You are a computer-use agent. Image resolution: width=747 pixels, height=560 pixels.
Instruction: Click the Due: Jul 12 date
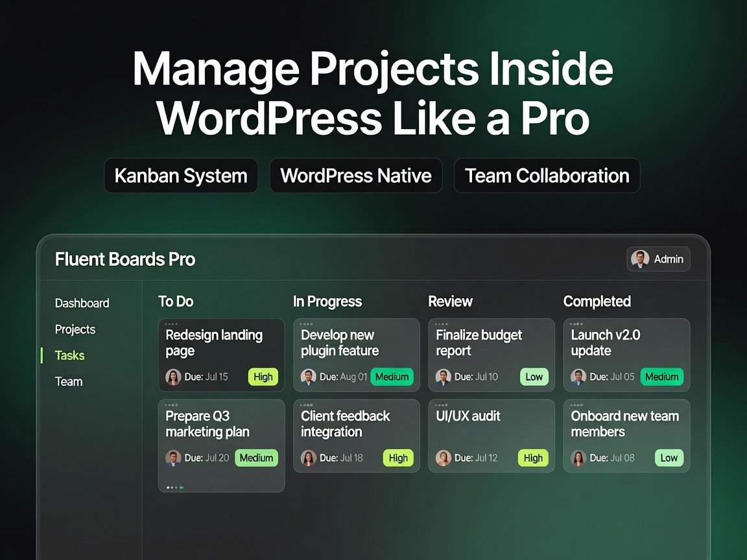pos(476,458)
